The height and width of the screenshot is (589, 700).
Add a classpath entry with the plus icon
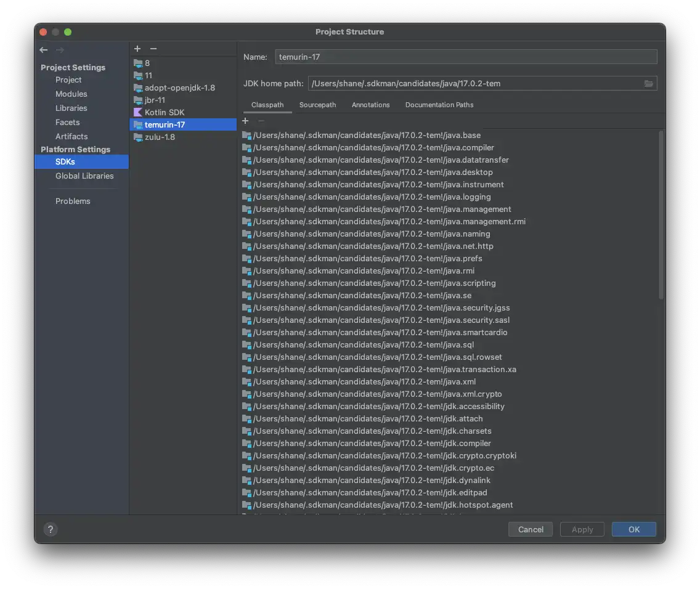tap(245, 121)
